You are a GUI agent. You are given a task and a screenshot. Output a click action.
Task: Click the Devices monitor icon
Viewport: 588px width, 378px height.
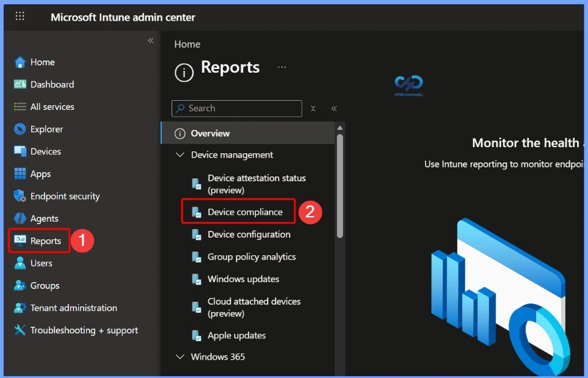pos(20,151)
